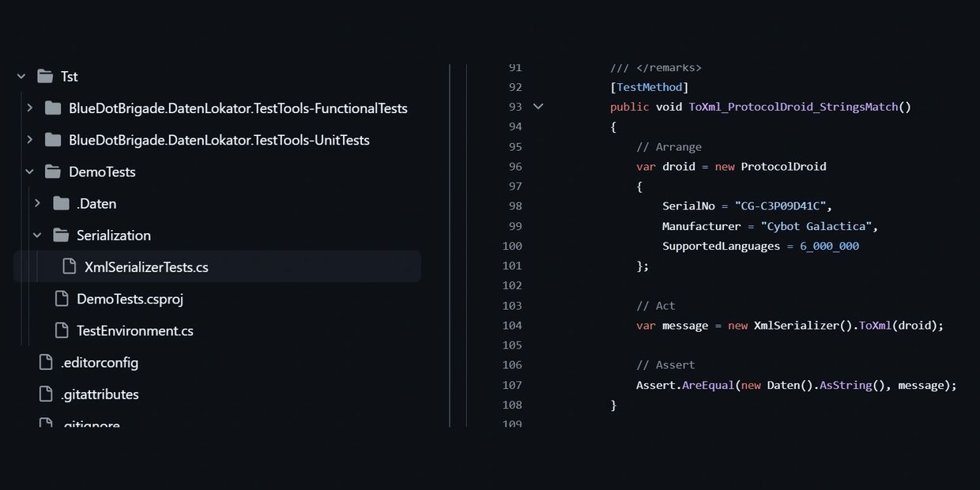Click the .Daten folder icon
The width and height of the screenshot is (980, 490).
click(61, 204)
